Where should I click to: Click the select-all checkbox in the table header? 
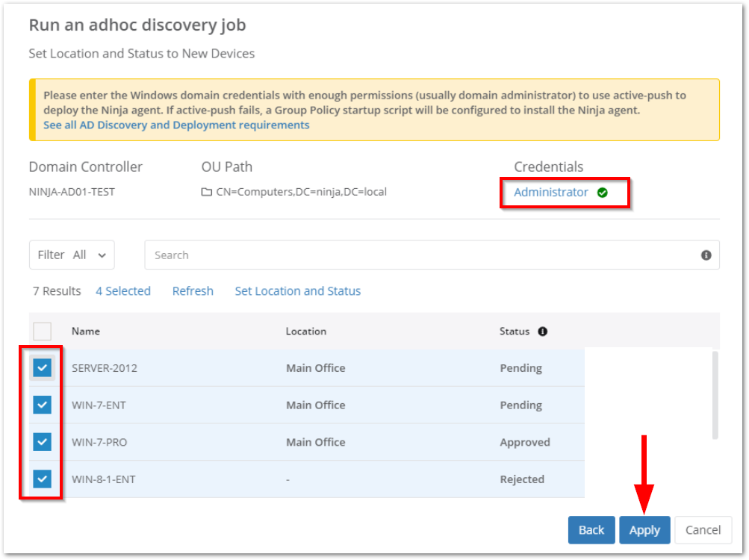pos(42,330)
